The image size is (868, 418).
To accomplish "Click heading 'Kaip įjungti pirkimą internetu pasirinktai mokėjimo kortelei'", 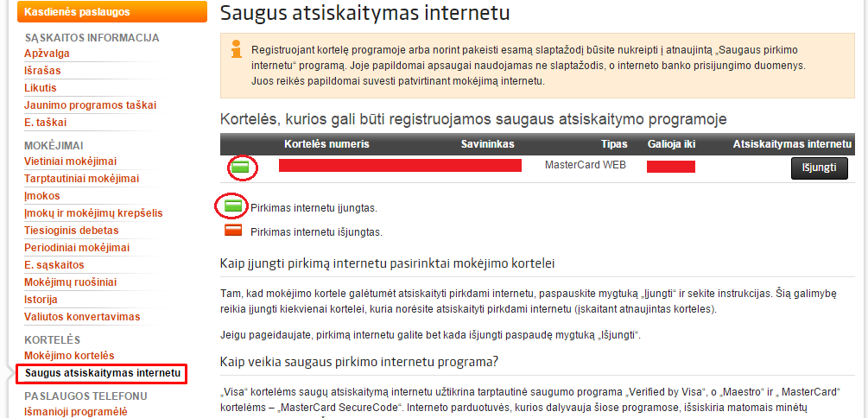I will click(x=388, y=263).
